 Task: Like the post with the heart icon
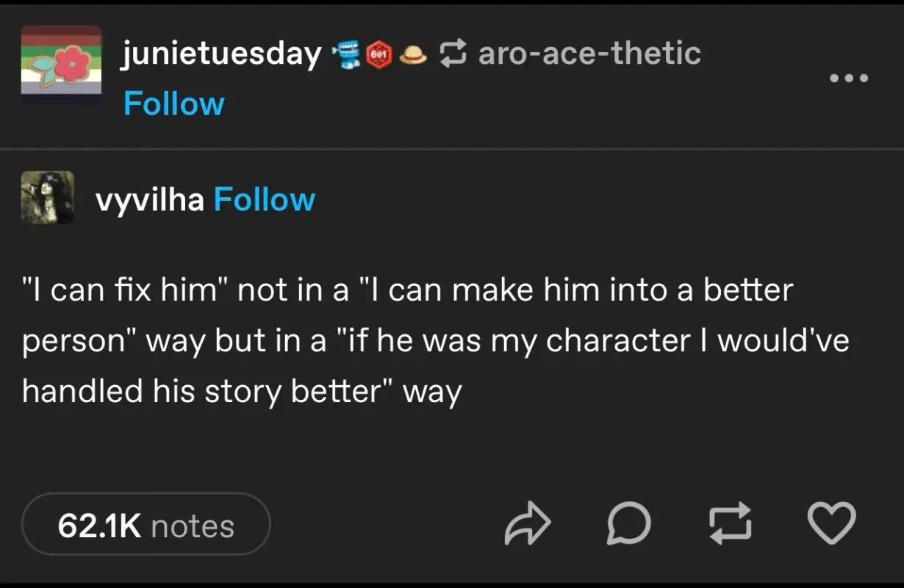pos(831,523)
